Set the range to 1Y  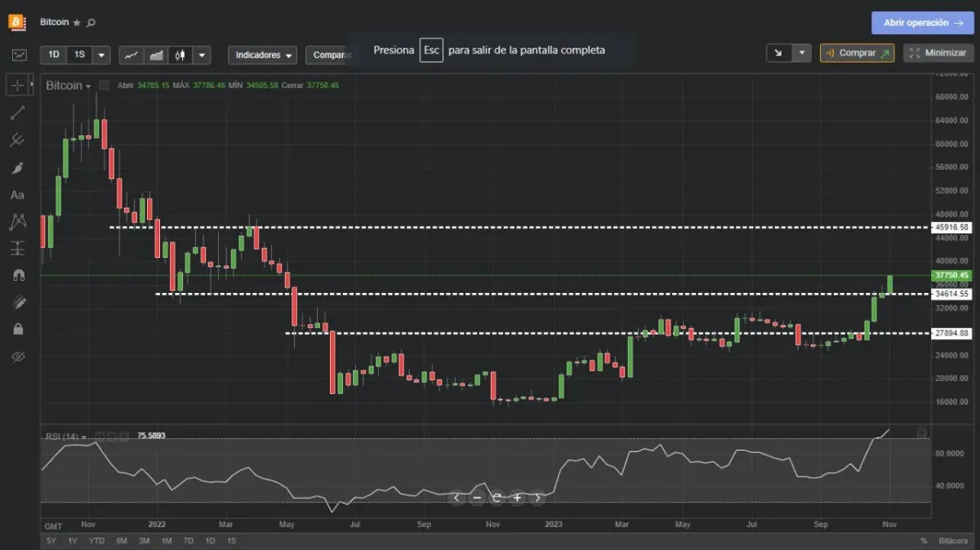click(x=73, y=541)
